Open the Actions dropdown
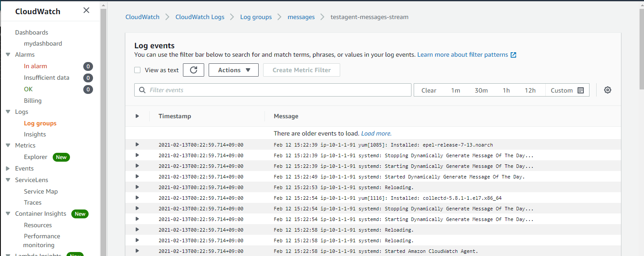Screen dimensions: 644x256 (x=233, y=70)
